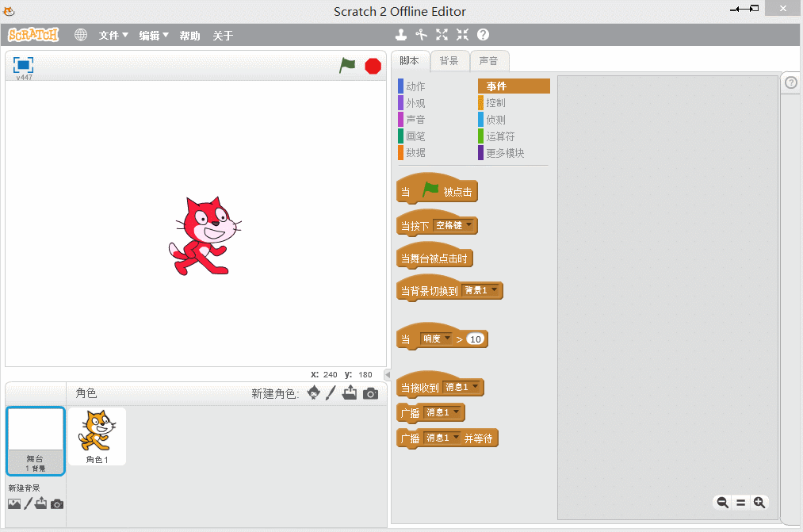The width and height of the screenshot is (803, 532).
Task: Switch to the 声音 tab
Action: pos(488,61)
